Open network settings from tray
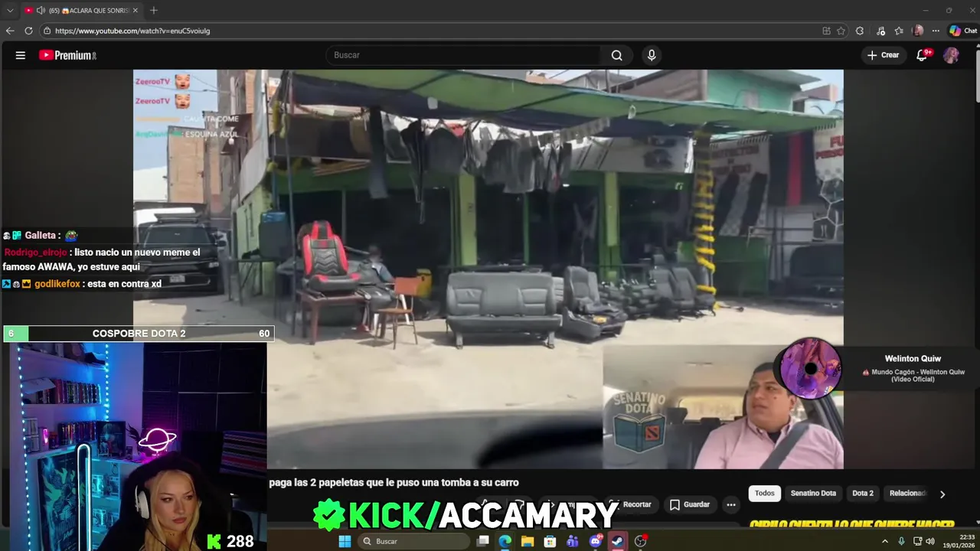Screen dimensions: 980x551 918,541
